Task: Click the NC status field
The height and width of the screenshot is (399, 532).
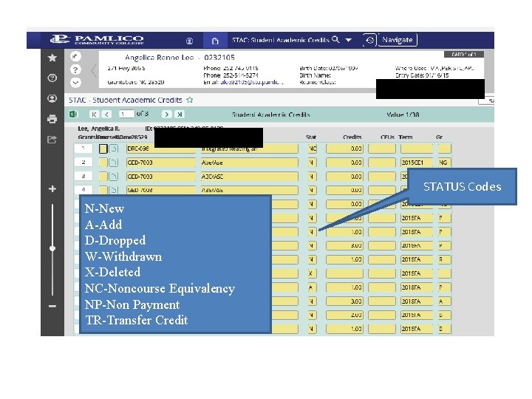Action: [313, 149]
